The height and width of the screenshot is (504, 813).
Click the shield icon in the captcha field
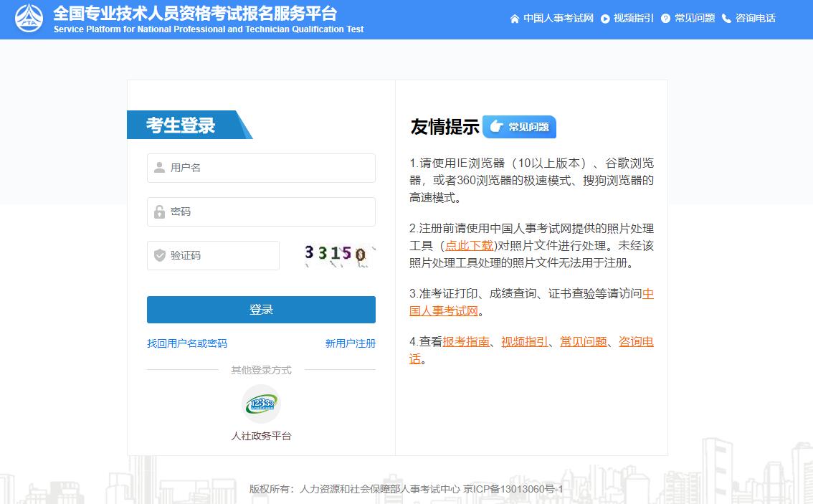tap(160, 255)
